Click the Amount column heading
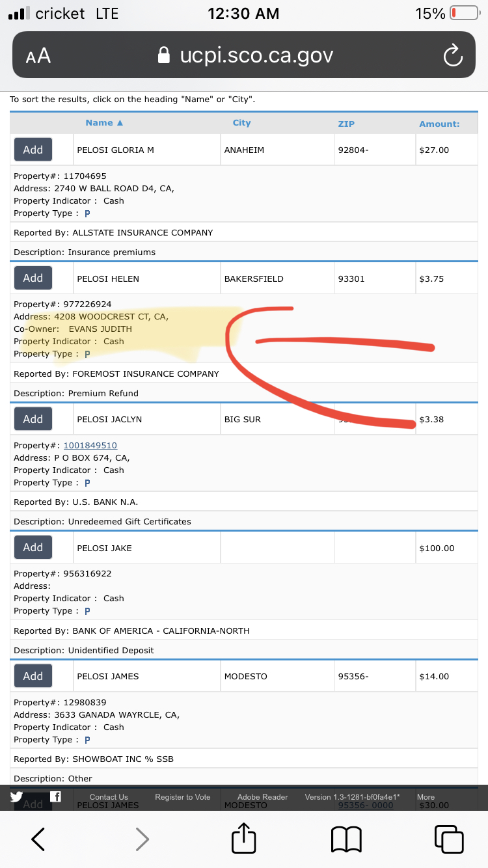Screen dimensions: 488x868 (x=439, y=124)
